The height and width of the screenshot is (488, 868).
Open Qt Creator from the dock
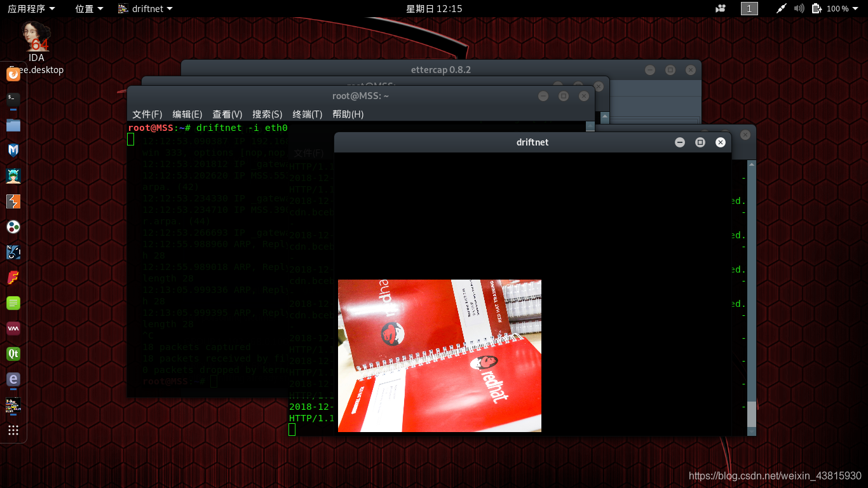[x=13, y=354]
